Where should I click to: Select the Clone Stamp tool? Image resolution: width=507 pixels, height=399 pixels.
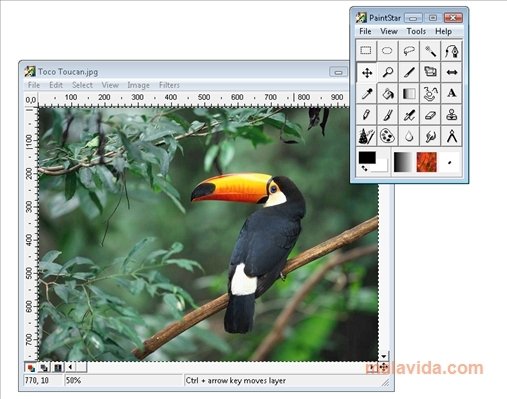[x=452, y=115]
